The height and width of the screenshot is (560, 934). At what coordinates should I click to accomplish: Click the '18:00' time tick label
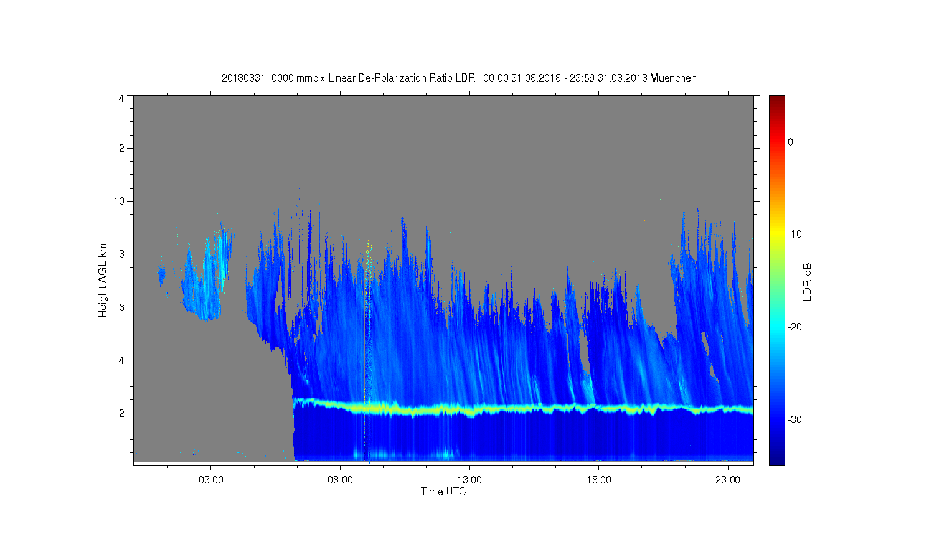(x=599, y=480)
